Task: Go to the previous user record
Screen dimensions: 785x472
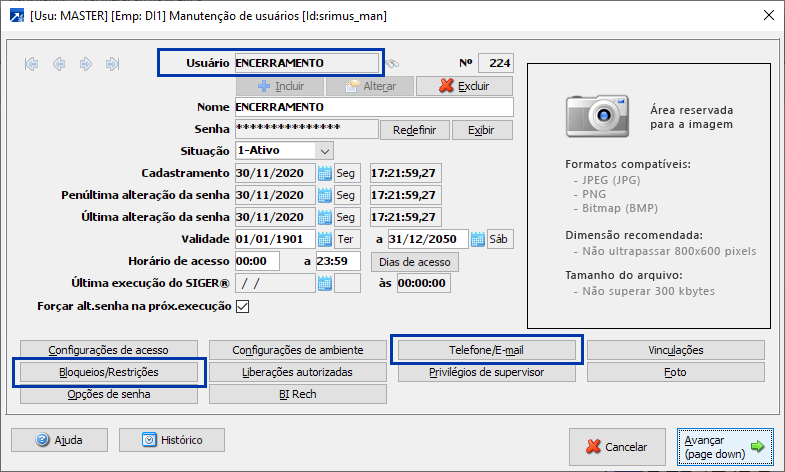Action: coord(59,64)
